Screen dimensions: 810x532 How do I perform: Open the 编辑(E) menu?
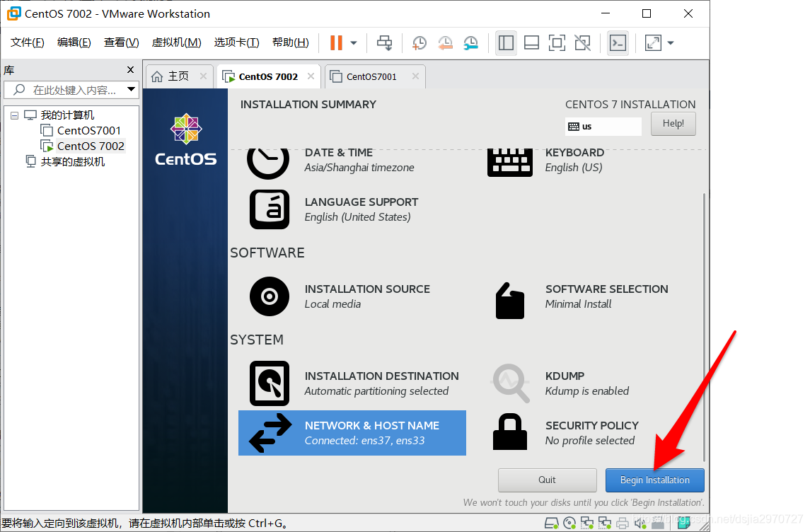click(74, 42)
